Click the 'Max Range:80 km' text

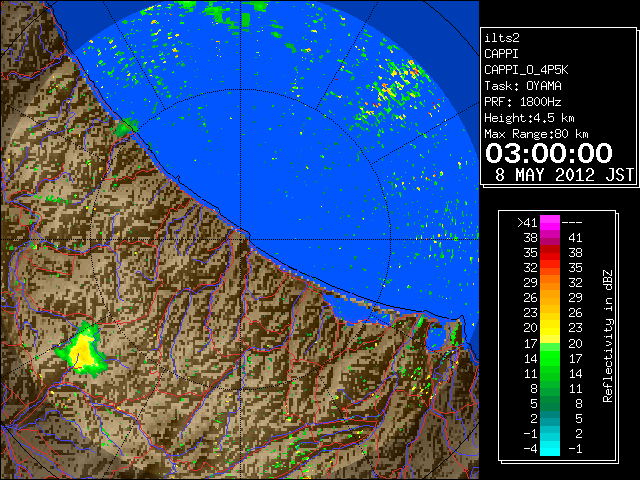[536, 134]
